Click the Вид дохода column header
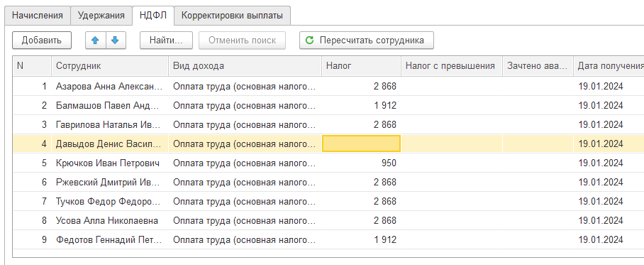Image resolution: width=644 pixels, height=265 pixels. [x=245, y=66]
